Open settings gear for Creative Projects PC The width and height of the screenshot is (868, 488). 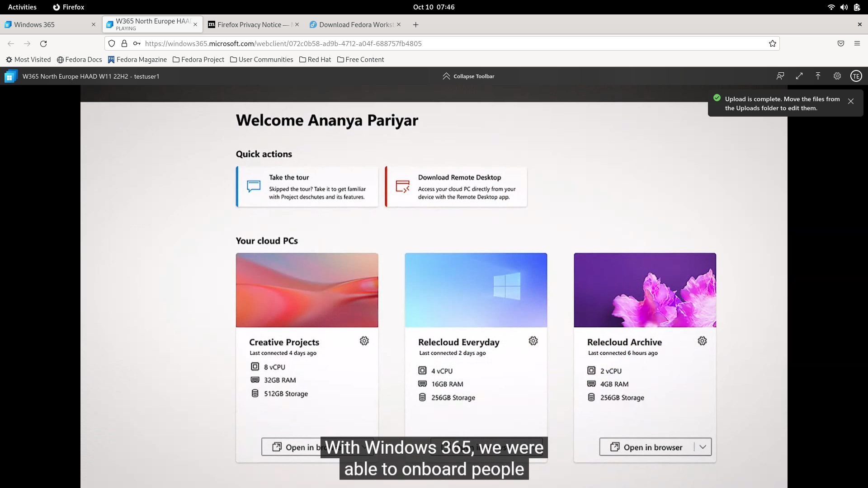coord(364,341)
